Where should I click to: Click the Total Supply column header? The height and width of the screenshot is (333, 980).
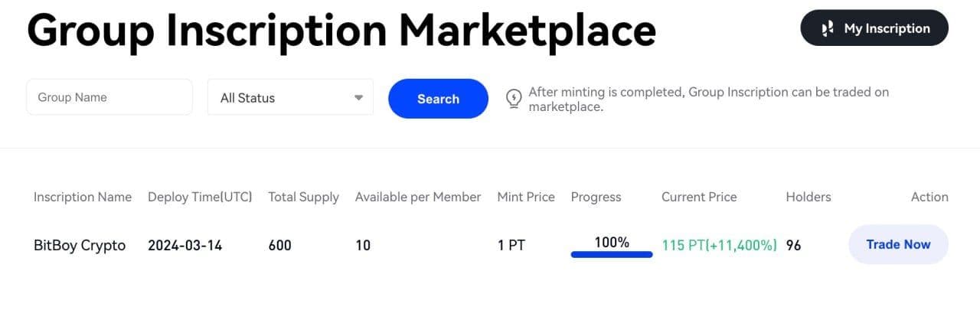click(x=303, y=197)
